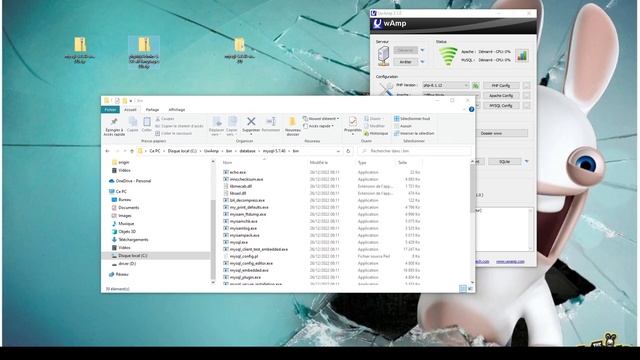
Task: Open the www.uwamp.com link
Action: point(510,261)
